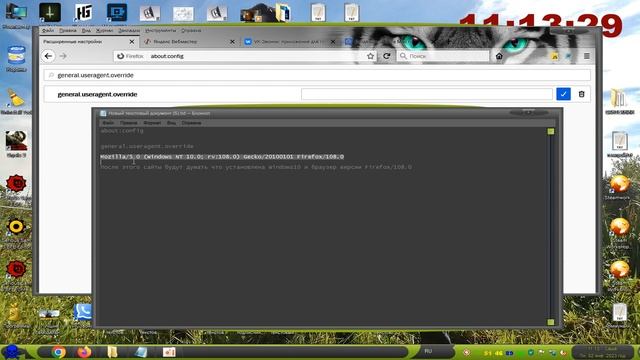Image resolution: width=640 pixels, height=360 pixels.
Task: Open the Справка menu in Notepad
Action: 191,123
